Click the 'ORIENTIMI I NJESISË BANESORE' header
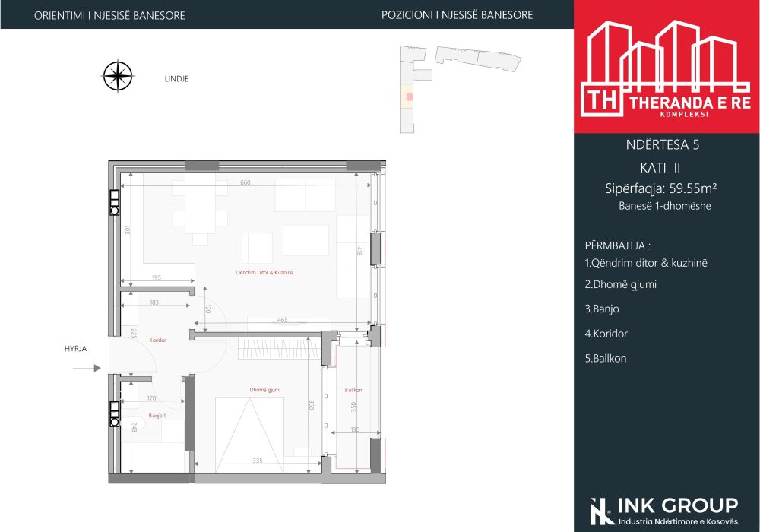The width and height of the screenshot is (760, 532). coord(109,15)
